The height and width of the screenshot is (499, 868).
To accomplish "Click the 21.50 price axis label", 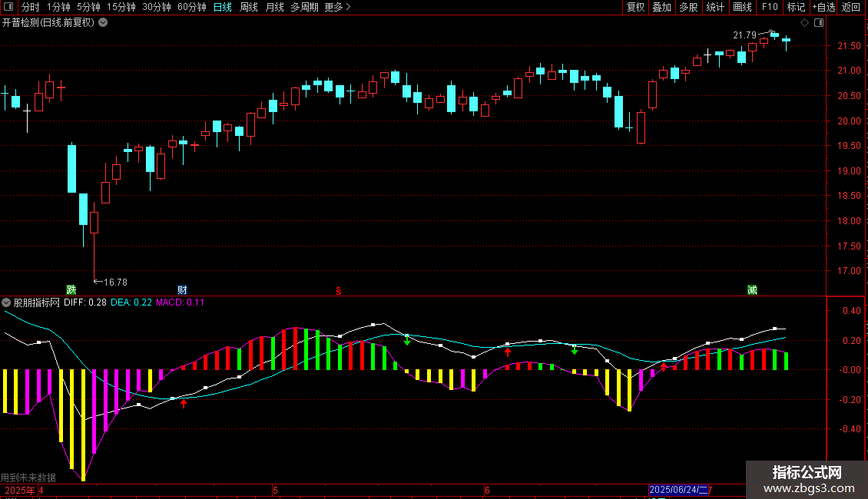I will pos(849,46).
